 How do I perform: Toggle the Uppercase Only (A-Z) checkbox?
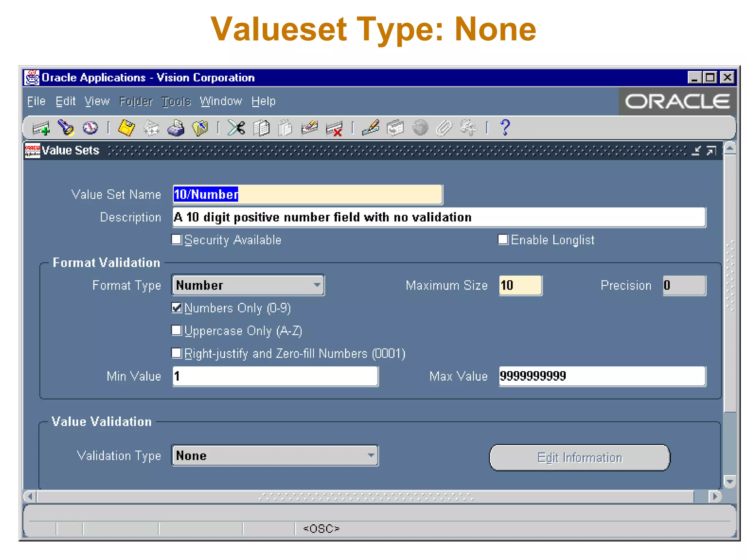(177, 330)
